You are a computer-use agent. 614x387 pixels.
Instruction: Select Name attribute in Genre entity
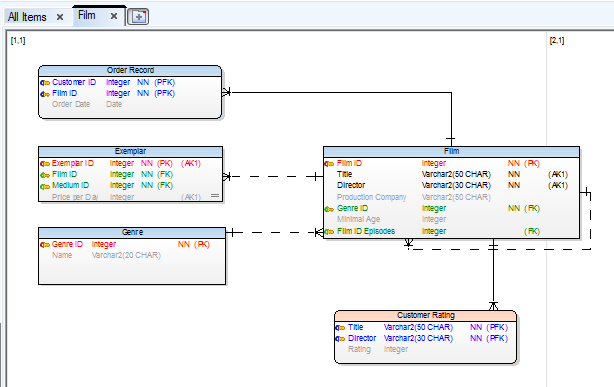point(62,255)
